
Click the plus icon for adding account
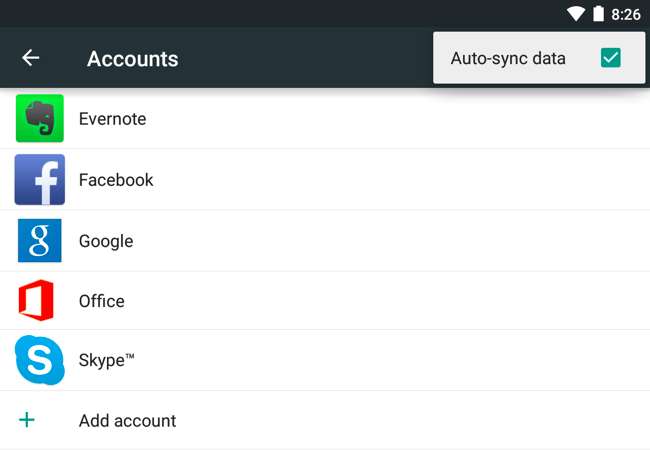tap(27, 420)
